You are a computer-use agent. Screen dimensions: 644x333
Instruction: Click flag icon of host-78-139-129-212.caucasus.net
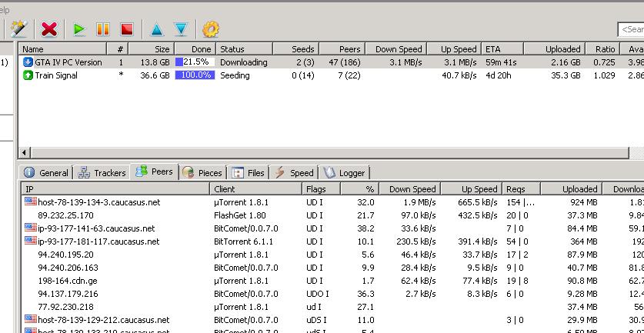click(x=31, y=319)
